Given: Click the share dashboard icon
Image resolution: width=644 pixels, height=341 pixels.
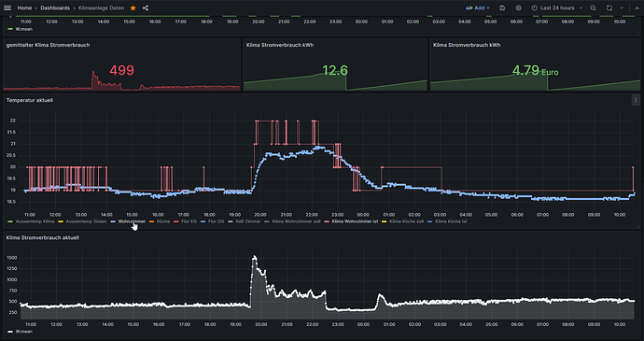Looking at the screenshot, I should coord(146,7).
